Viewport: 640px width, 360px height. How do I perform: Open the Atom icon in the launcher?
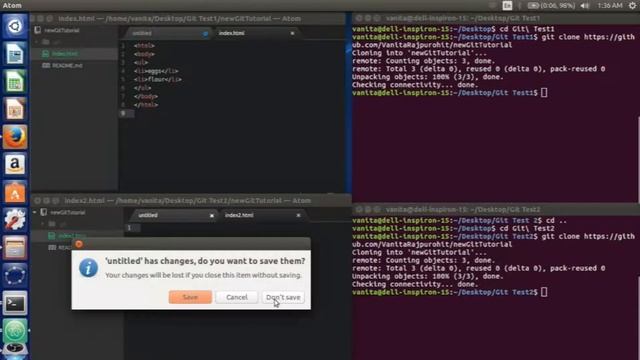[15, 331]
